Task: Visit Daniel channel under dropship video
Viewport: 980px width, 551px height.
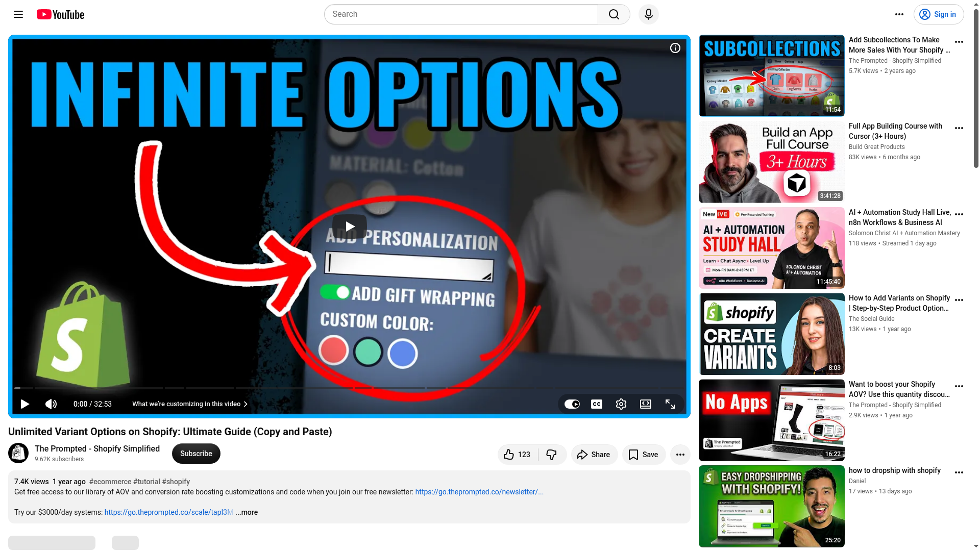Action: [857, 481]
